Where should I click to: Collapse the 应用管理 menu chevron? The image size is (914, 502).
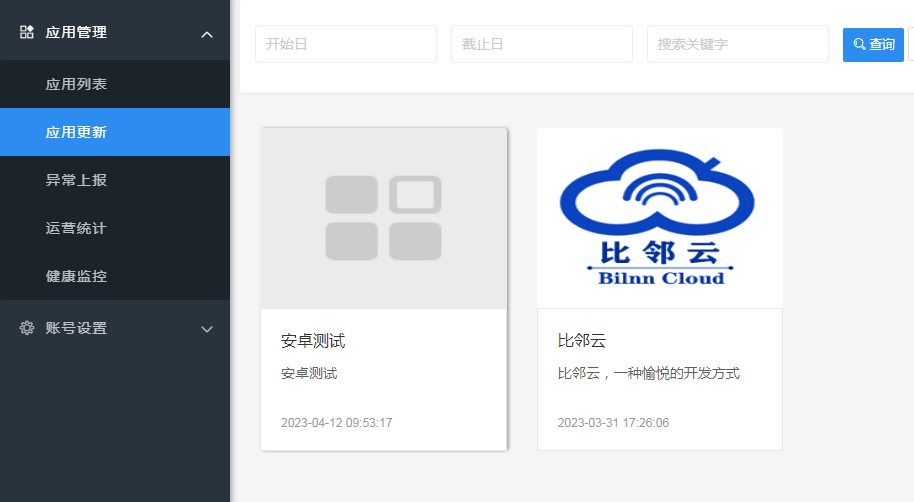click(207, 35)
